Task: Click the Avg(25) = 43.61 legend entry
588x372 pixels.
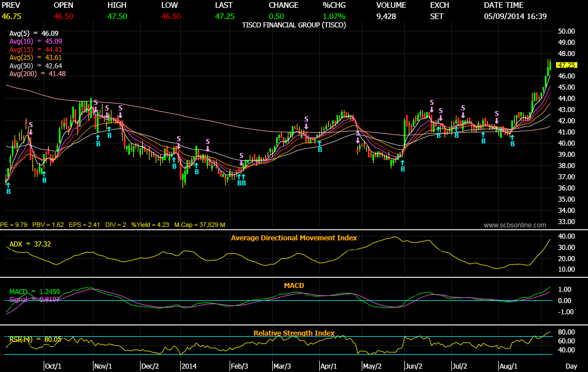Action: (x=36, y=57)
